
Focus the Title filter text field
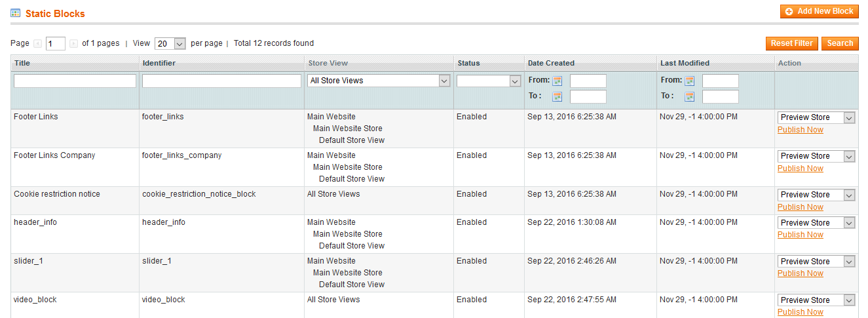coord(75,81)
